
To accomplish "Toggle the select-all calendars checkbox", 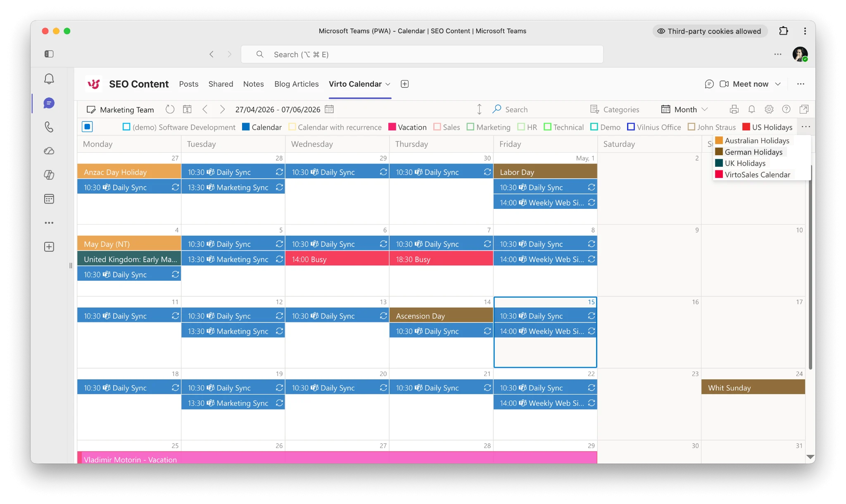I will [x=87, y=127].
